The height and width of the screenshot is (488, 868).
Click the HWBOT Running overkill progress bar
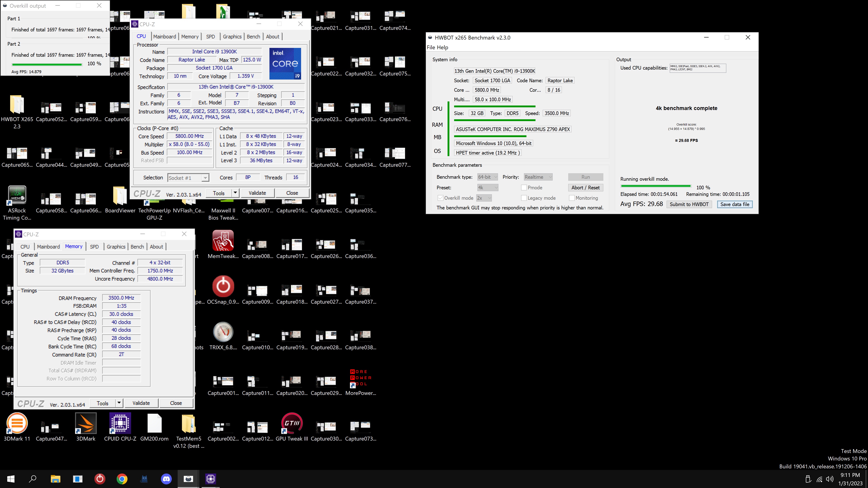click(656, 186)
